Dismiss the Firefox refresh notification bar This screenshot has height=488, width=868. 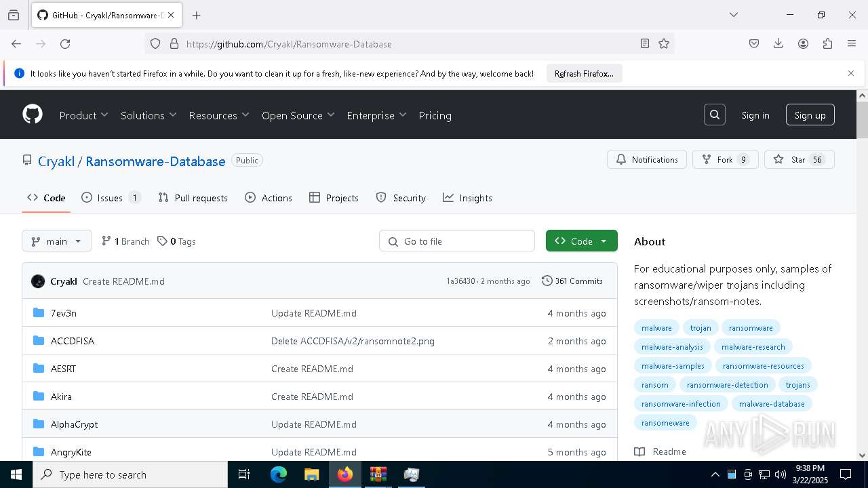851,73
